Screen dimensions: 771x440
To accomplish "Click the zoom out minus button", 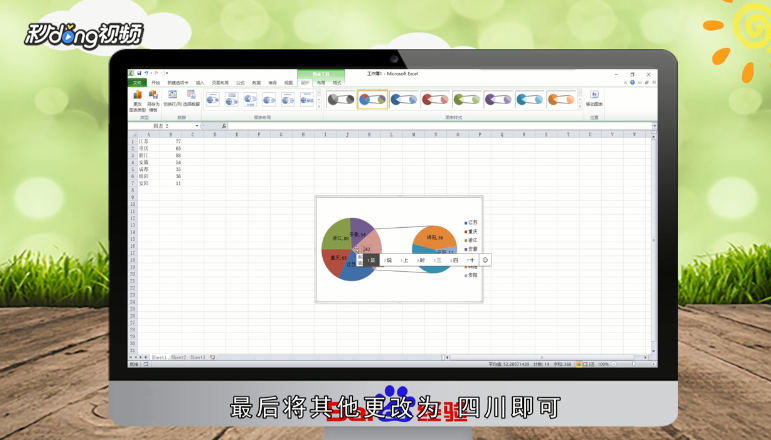I will pos(613,364).
